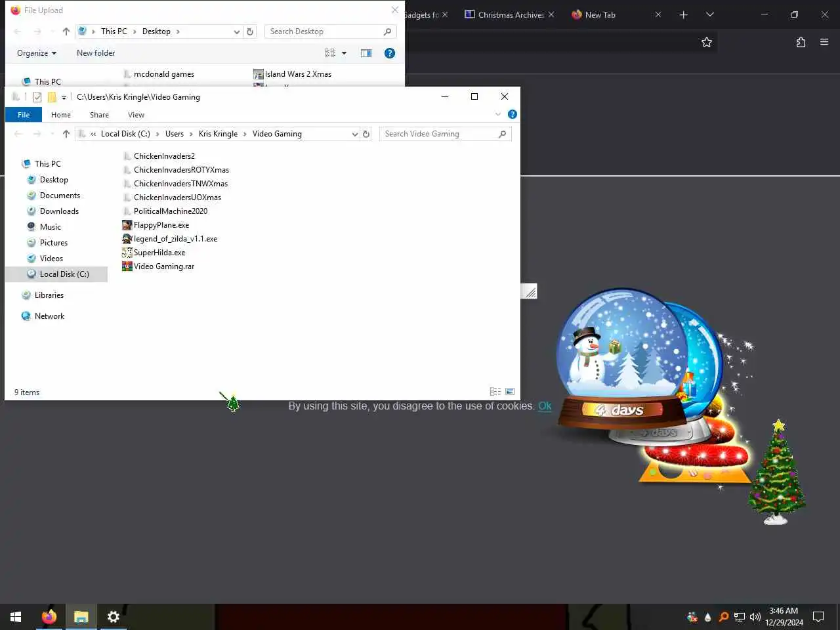The image size is (840, 630).
Task: Refresh the Video Gaming folder view
Action: point(366,134)
